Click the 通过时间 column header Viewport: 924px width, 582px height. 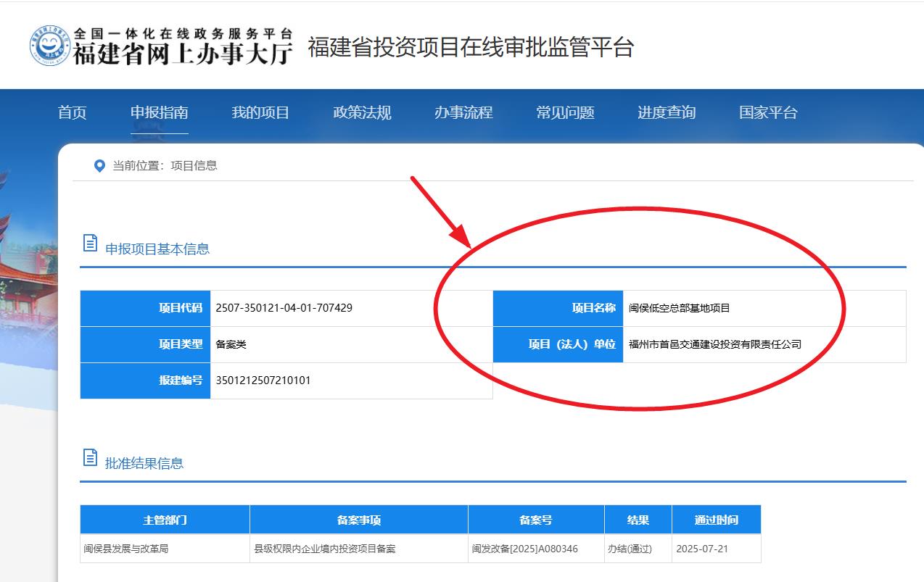717,520
